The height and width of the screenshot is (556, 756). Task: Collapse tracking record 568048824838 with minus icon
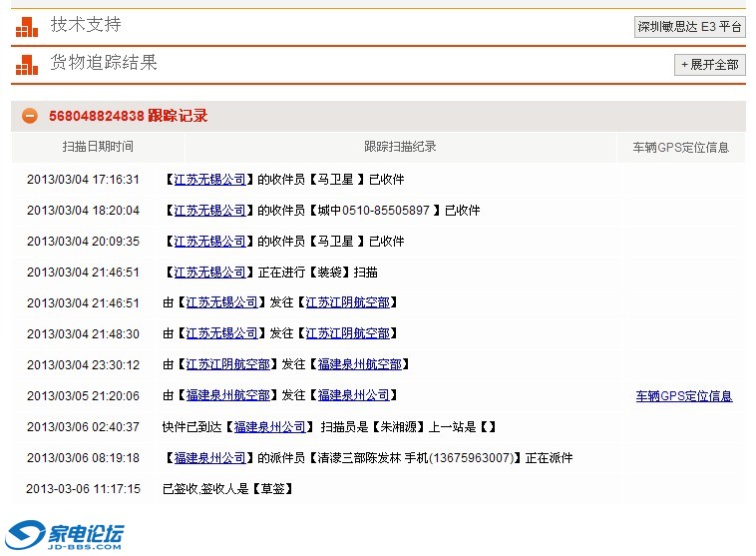(x=30, y=116)
